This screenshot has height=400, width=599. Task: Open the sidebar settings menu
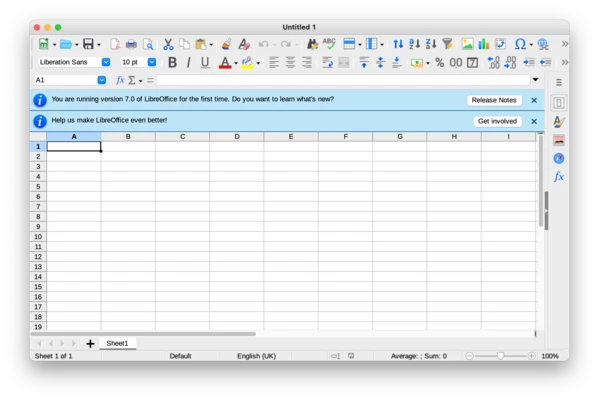point(559,83)
